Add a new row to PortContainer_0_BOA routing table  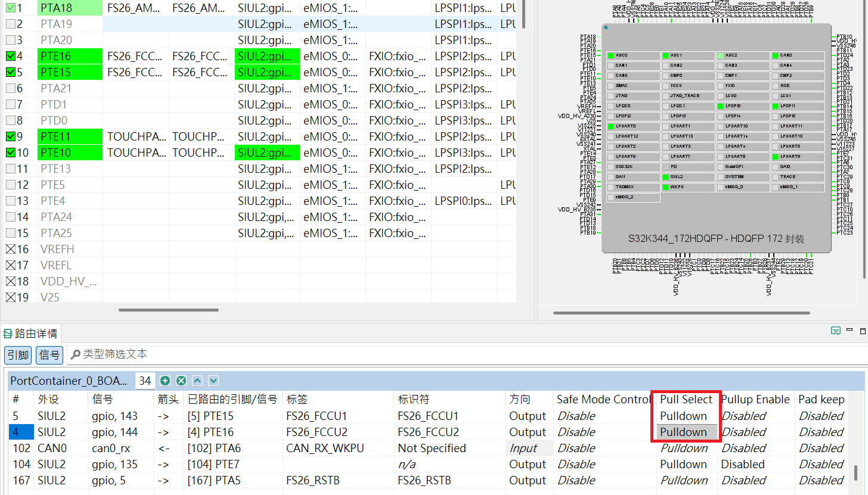(x=165, y=381)
